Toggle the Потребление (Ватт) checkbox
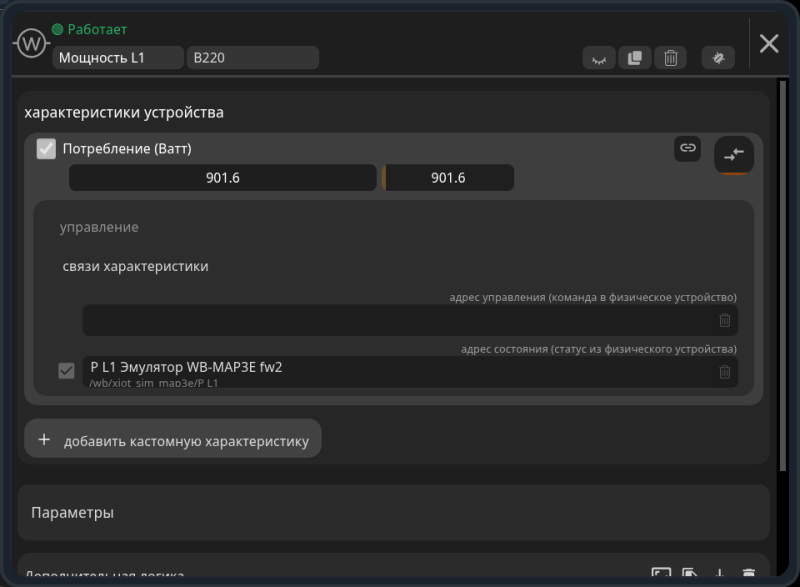 point(46,149)
